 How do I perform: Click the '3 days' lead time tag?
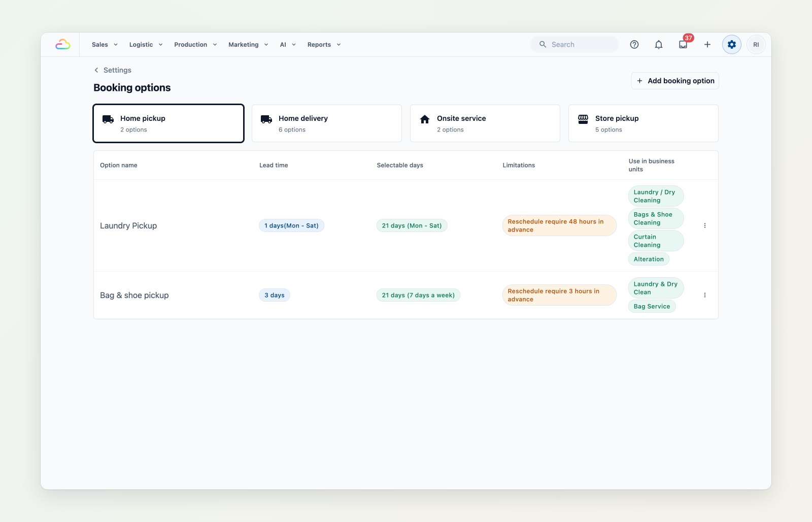click(275, 295)
